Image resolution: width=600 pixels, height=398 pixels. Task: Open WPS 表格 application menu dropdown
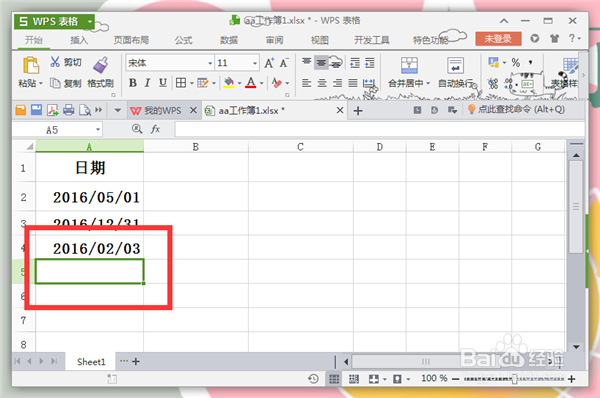point(90,21)
